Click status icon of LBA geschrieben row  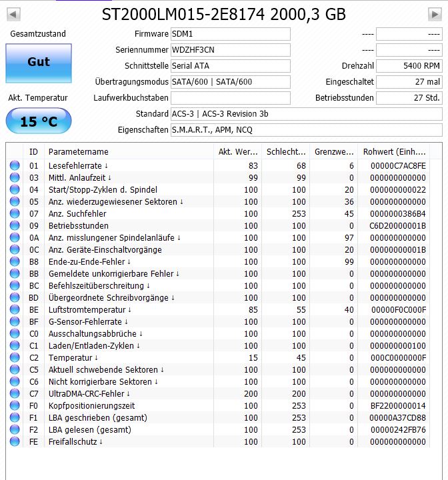(x=15, y=417)
